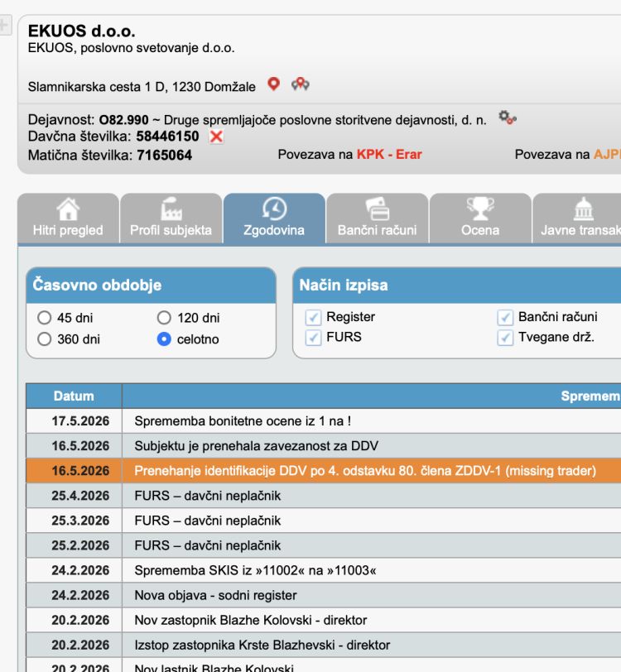Click the red X next to tax number
621x672 pixels.
point(217,137)
